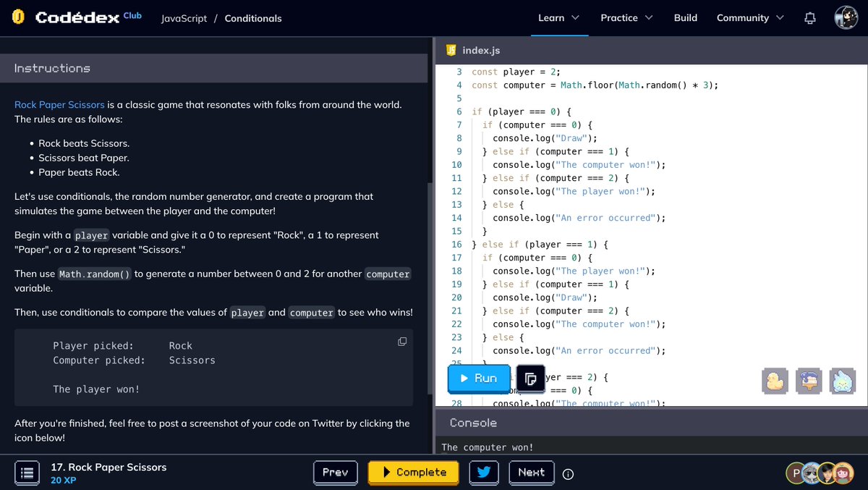Click 'The computer won!' console output
The height and width of the screenshot is (490, 868).
pos(488,447)
